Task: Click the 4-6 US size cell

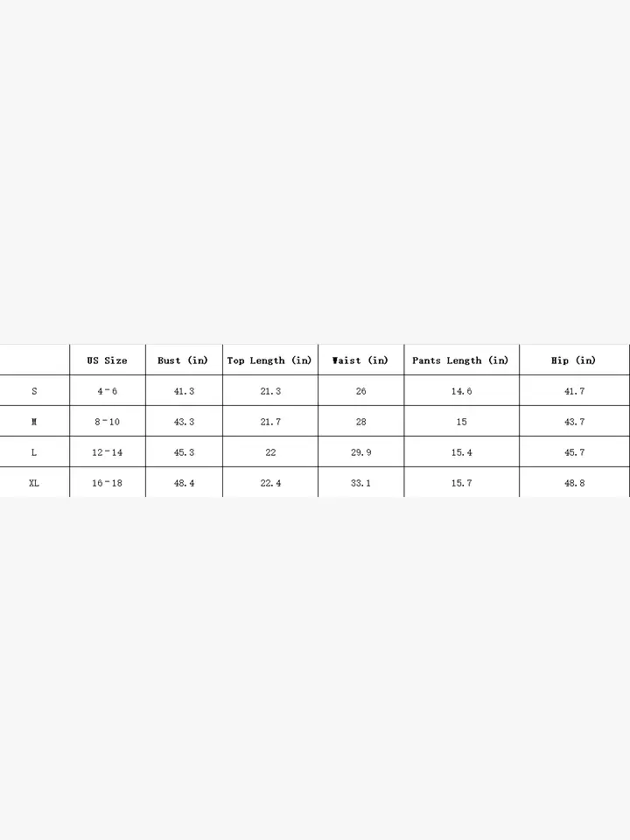Action: pyautogui.click(x=107, y=390)
